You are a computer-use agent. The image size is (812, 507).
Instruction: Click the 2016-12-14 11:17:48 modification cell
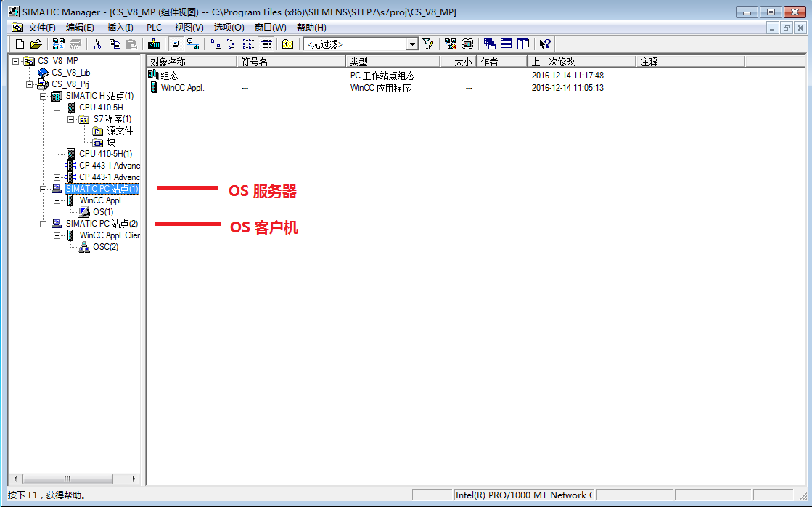567,76
